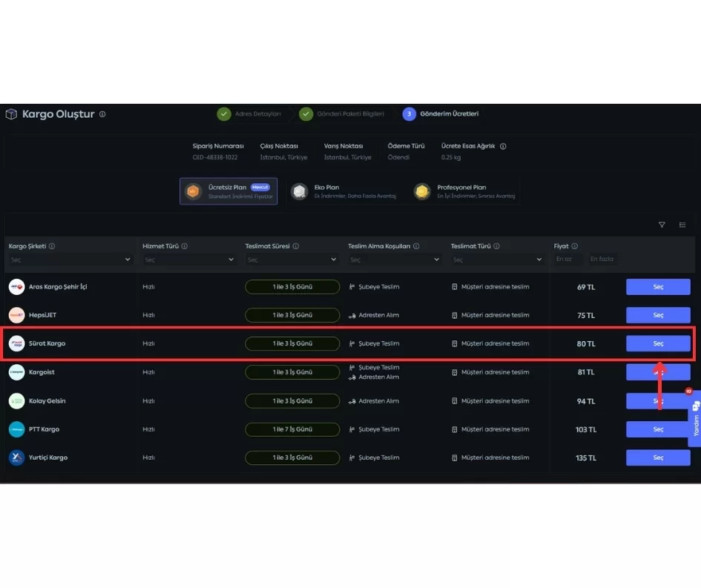Choose Kolay Gelsin with its Seç button
Viewport: 701px width, 588px height.
coord(658,401)
